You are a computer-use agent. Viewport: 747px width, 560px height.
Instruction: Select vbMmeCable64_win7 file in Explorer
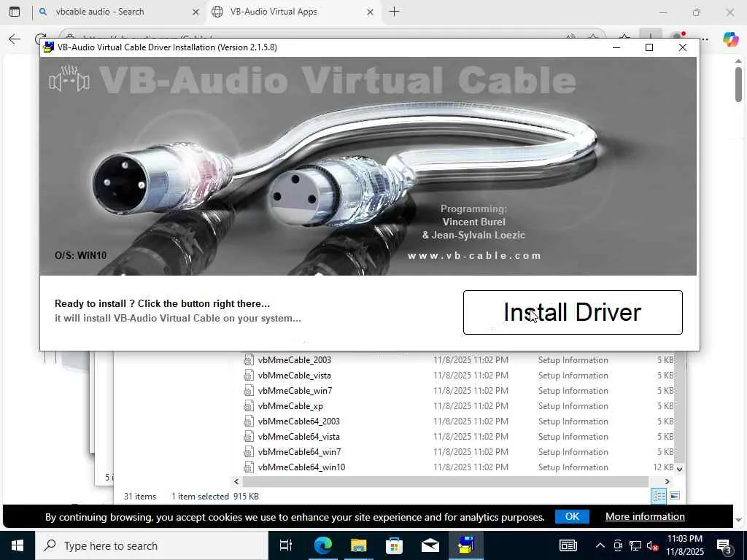pos(299,451)
